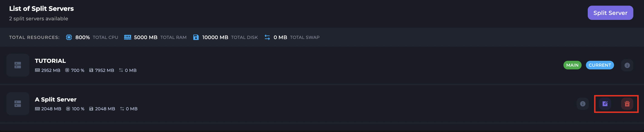Click the List of Split Servers heading

point(41,8)
